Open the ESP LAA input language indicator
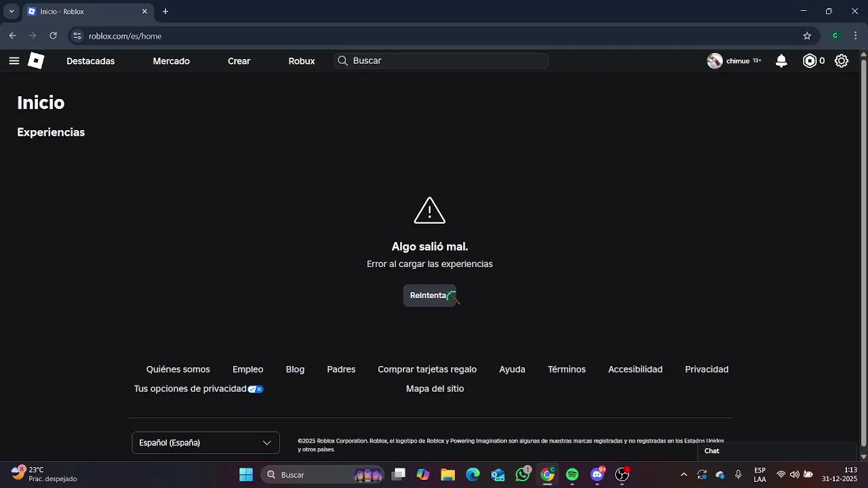Viewport: 868px width, 488px height. (760, 474)
